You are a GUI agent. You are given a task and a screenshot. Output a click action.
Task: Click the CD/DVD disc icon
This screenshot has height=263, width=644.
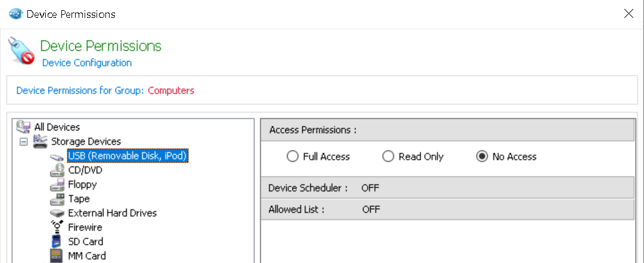click(57, 171)
